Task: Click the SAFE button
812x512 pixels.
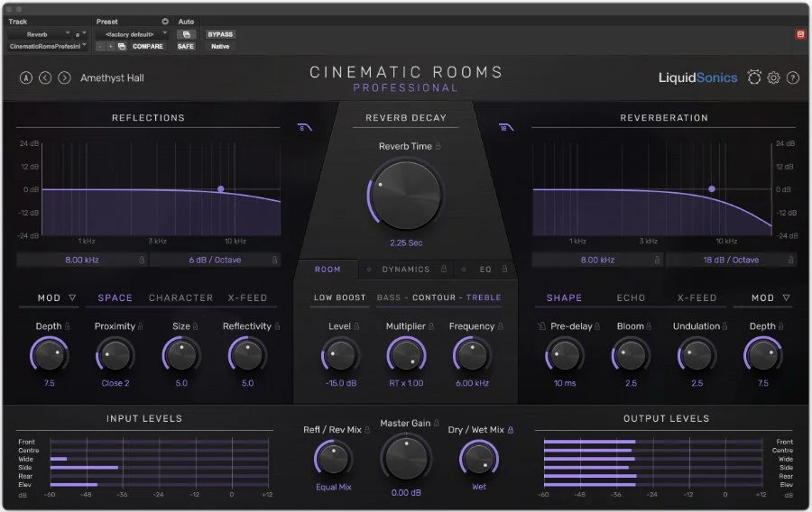Action: click(x=185, y=46)
